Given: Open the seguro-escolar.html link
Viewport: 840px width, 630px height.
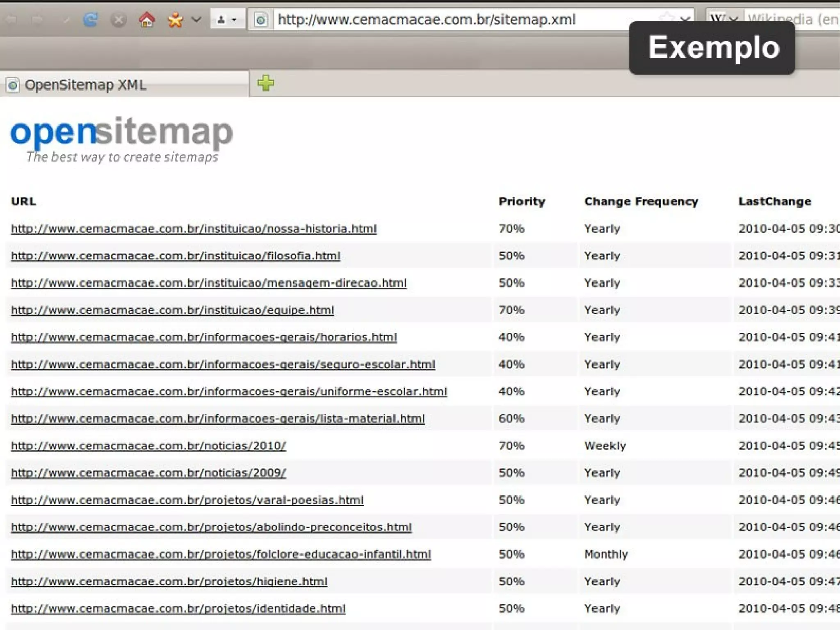Looking at the screenshot, I should click(x=223, y=364).
